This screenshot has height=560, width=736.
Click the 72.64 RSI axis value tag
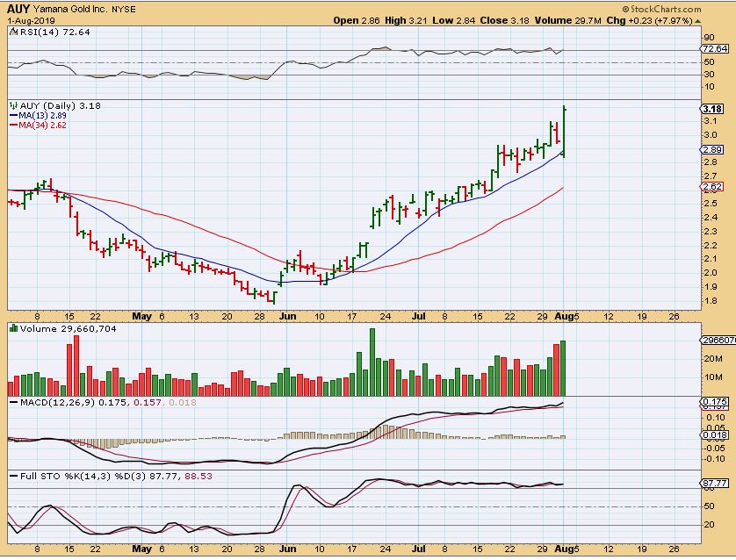pos(714,49)
